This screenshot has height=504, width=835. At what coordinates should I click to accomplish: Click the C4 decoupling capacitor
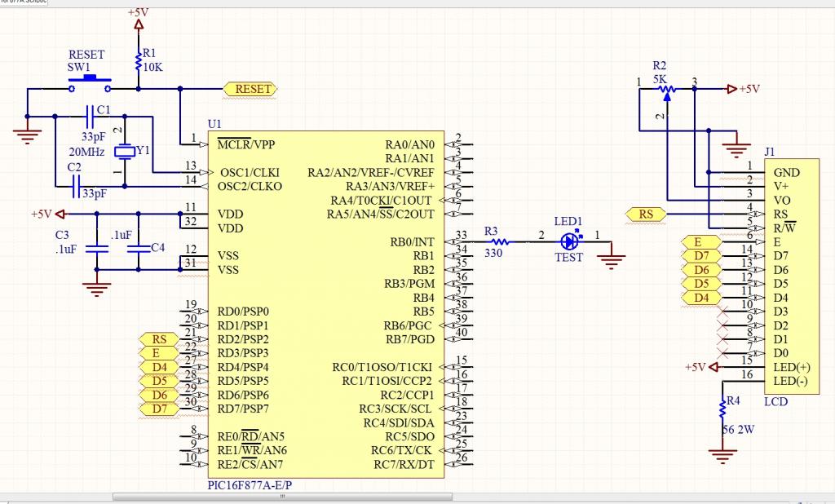(x=139, y=248)
